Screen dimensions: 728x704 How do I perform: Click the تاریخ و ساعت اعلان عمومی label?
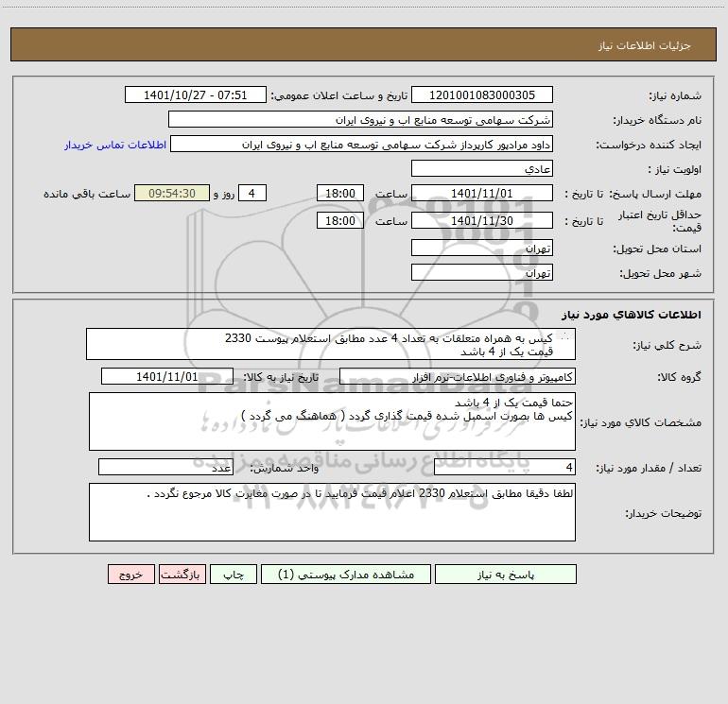pos(338,95)
